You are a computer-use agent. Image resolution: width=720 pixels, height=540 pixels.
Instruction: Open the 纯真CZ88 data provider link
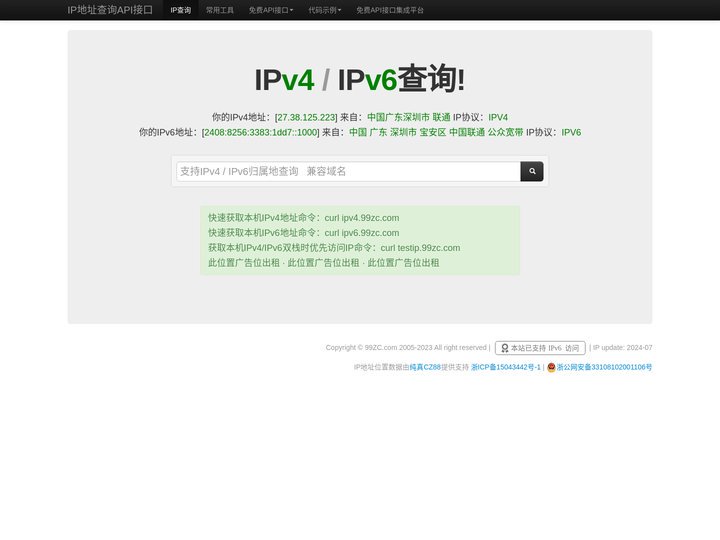coord(425,367)
